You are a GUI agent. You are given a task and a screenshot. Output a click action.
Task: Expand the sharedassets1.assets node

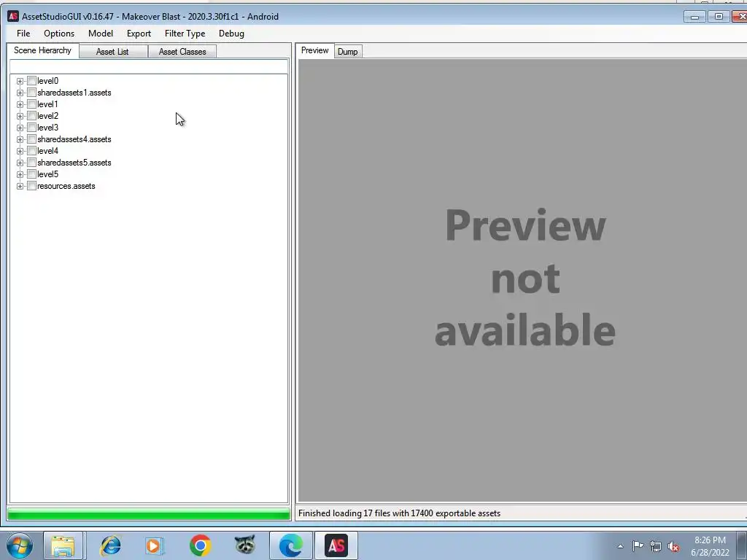point(20,93)
